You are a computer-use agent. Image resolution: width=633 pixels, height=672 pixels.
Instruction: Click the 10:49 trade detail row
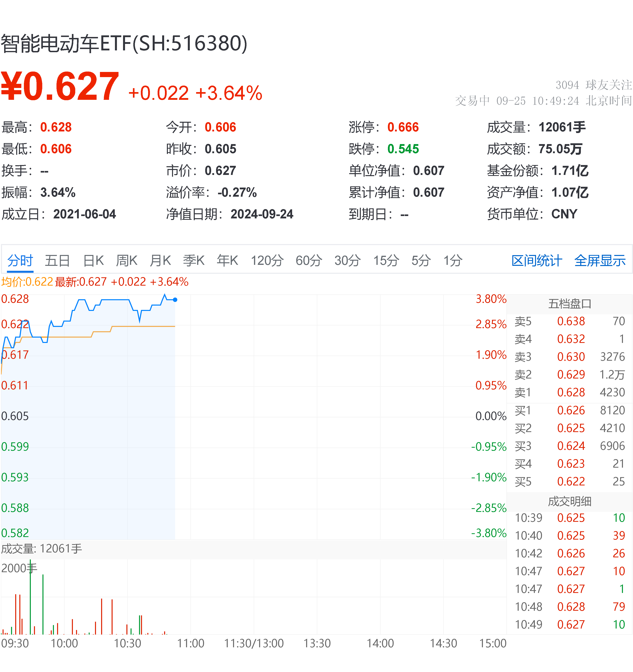point(569,625)
